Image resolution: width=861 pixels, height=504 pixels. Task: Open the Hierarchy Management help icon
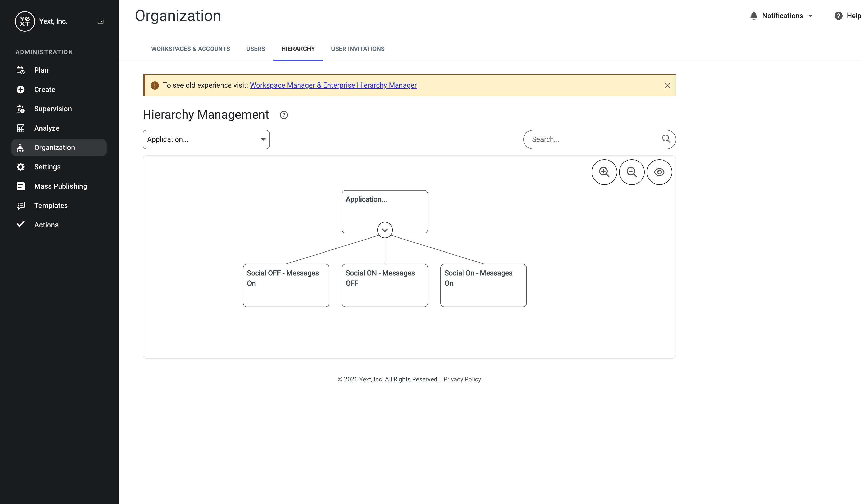[284, 115]
